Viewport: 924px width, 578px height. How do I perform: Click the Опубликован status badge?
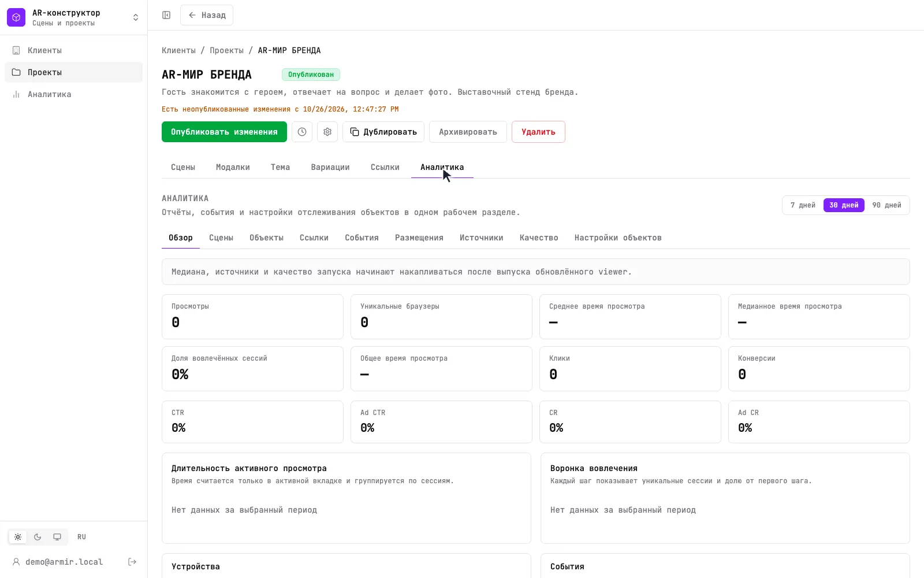click(x=311, y=75)
